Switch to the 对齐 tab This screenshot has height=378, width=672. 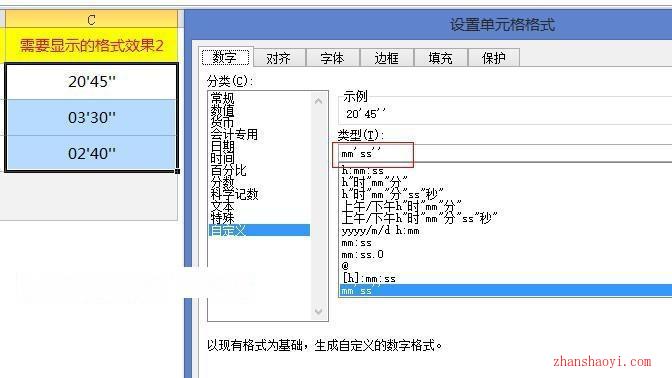(x=279, y=58)
